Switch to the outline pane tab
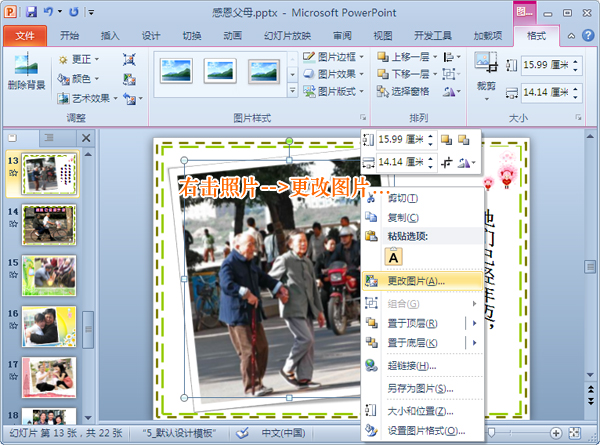600x445 pixels. 49,138
